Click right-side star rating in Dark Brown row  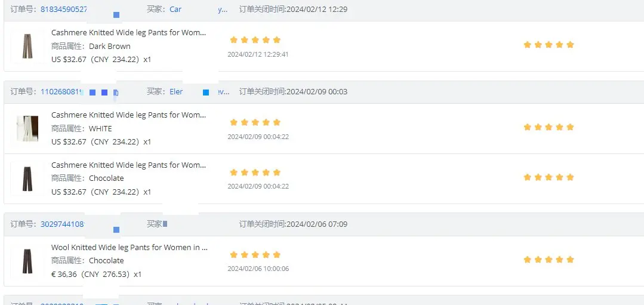549,45
